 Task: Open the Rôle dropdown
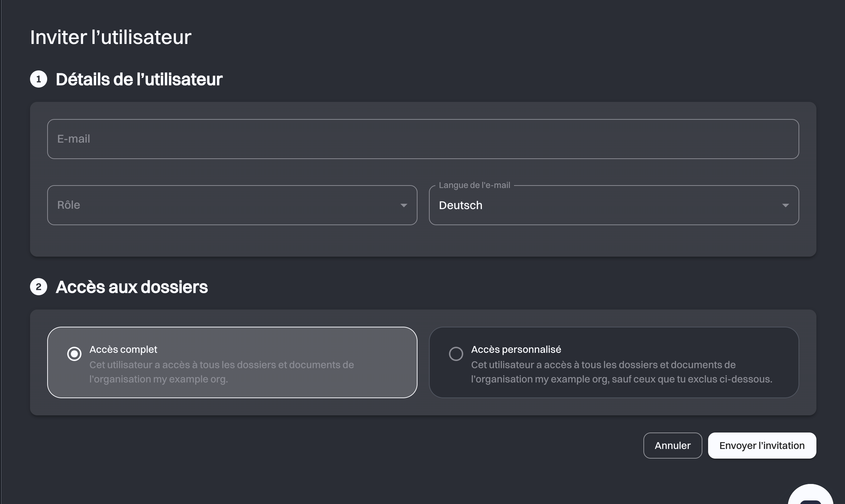point(232,205)
